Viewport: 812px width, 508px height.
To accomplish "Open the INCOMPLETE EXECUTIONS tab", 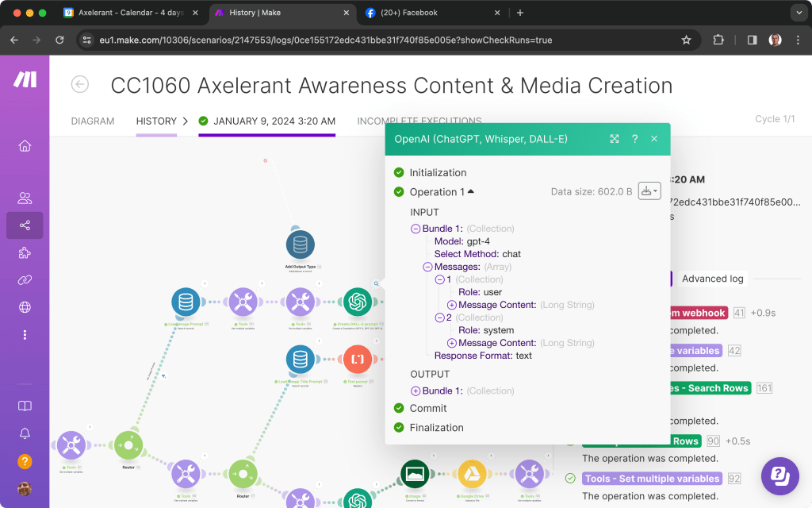I will click(419, 121).
